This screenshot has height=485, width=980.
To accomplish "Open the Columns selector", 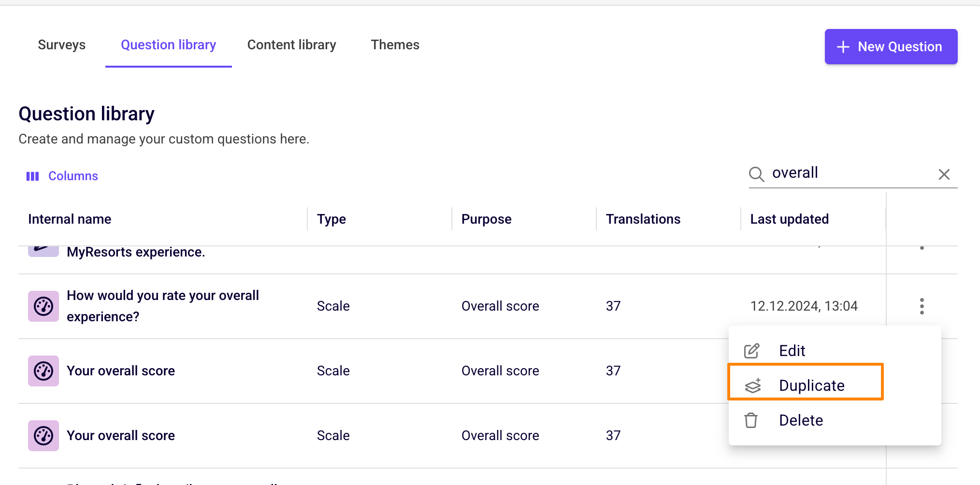I will [62, 176].
